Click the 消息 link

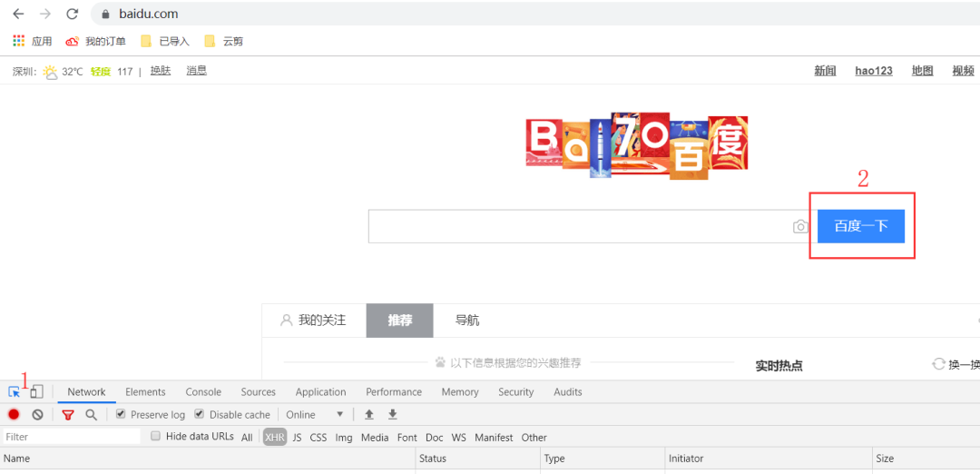pos(196,71)
